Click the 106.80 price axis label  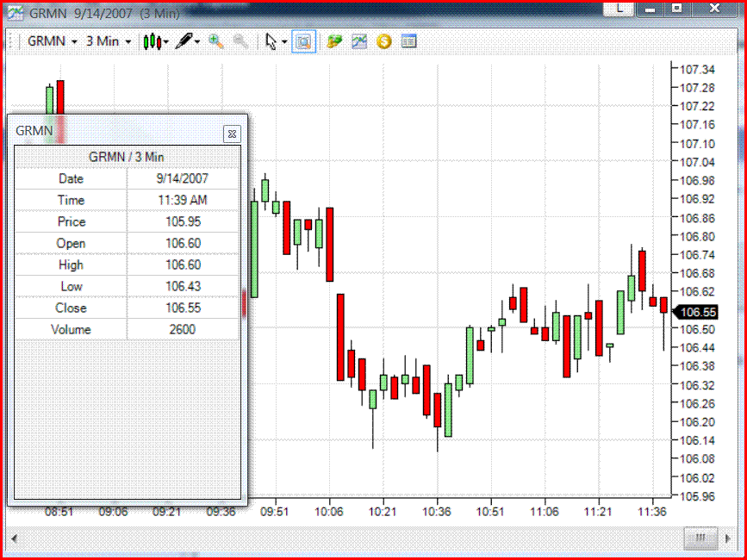coord(697,237)
